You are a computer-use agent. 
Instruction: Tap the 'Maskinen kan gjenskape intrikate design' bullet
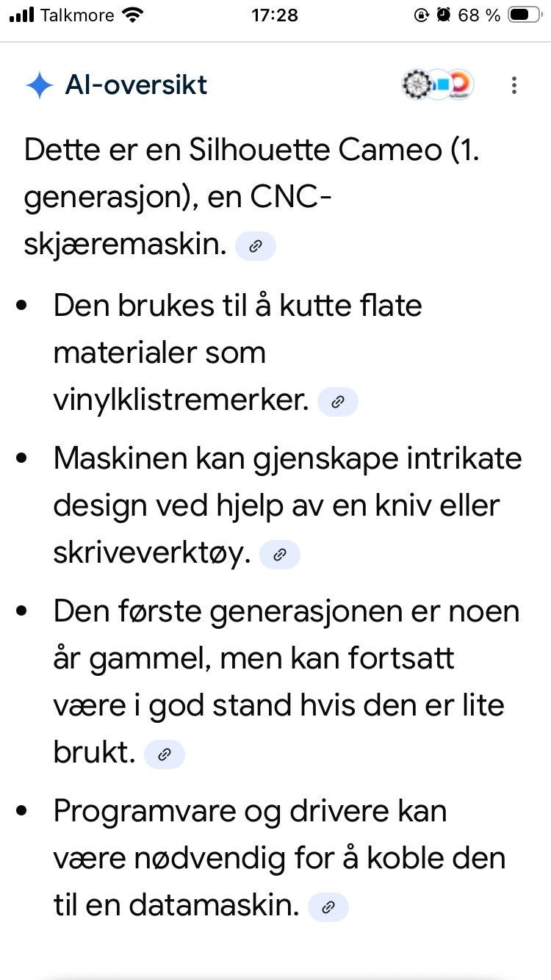pos(287,505)
